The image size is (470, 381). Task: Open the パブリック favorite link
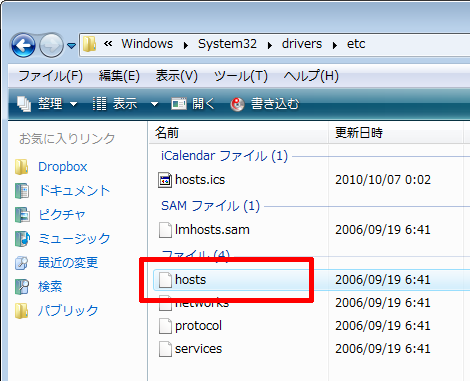[68, 311]
